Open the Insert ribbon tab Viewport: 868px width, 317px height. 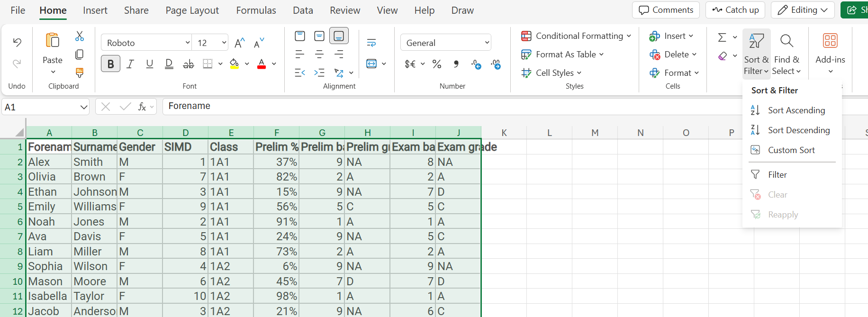tap(95, 10)
